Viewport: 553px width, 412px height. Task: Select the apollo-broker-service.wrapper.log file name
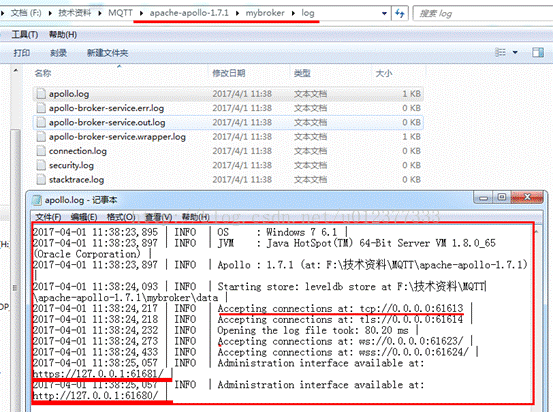[x=117, y=137]
